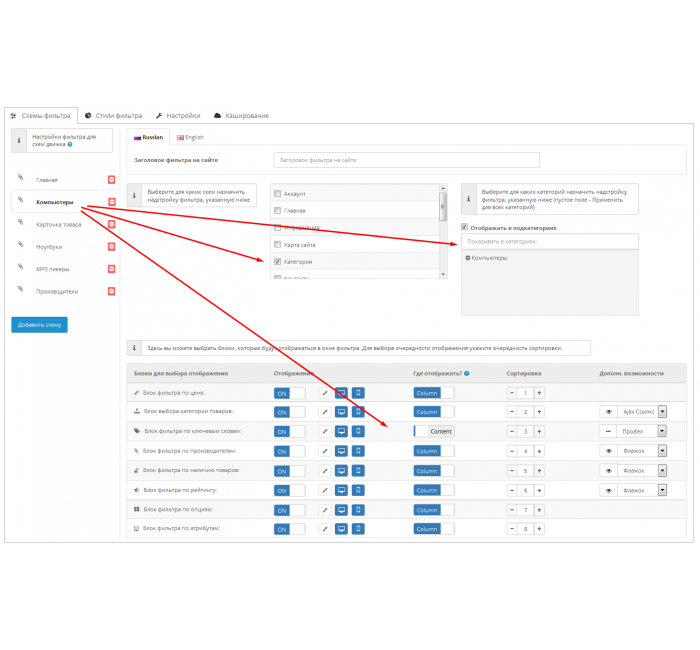Decrease sort order in attributes filter row
The width and height of the screenshot is (700, 650).
coord(512,529)
